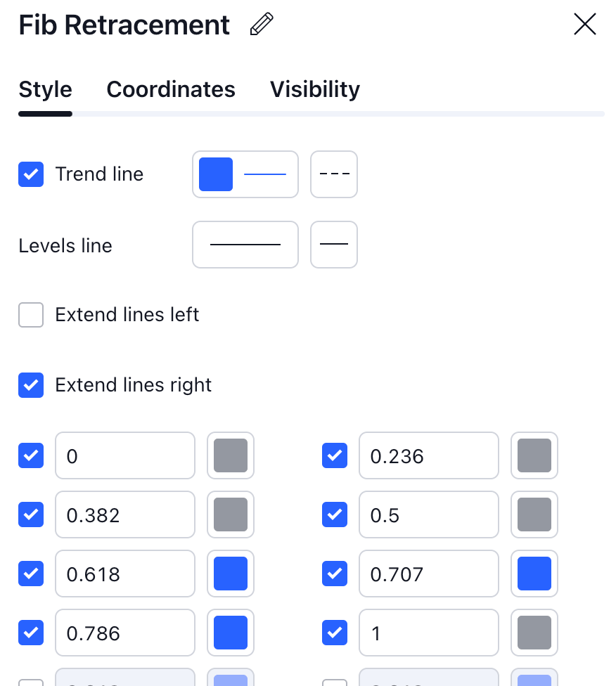Viewport: 616px width, 686px height.
Task: Open the Levels line style dropdown
Action: pos(334,245)
